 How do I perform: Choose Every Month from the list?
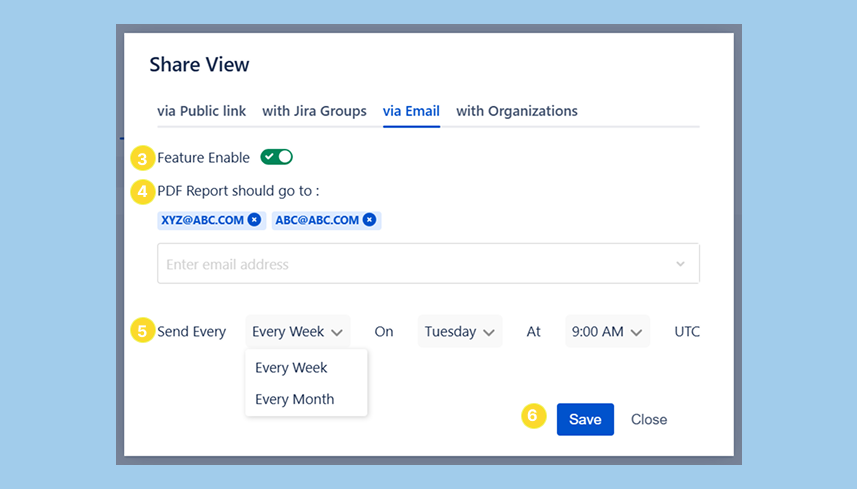pyautogui.click(x=294, y=399)
